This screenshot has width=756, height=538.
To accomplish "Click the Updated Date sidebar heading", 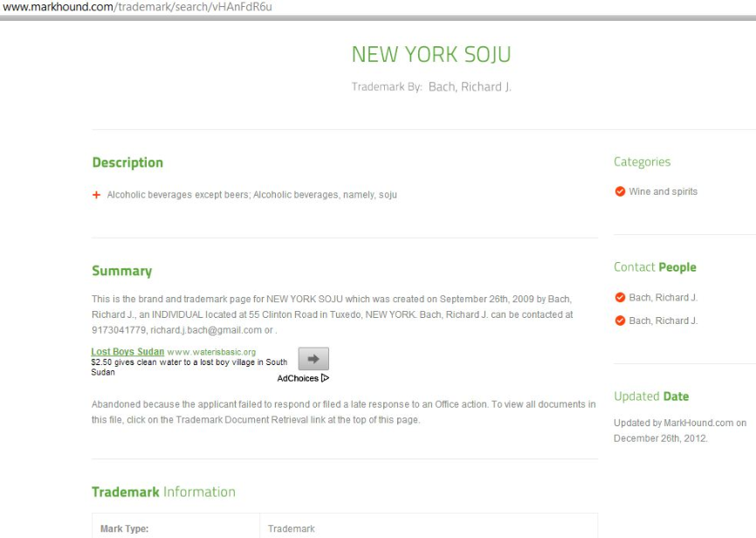I will click(x=650, y=397).
